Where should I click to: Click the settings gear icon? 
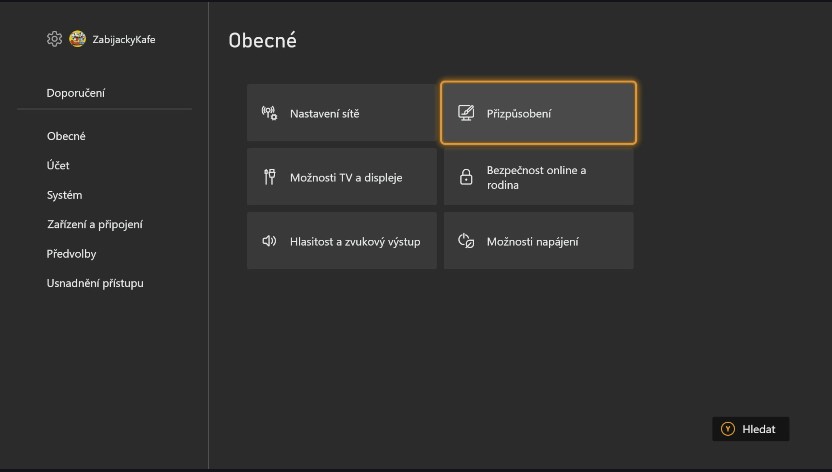pyautogui.click(x=54, y=39)
